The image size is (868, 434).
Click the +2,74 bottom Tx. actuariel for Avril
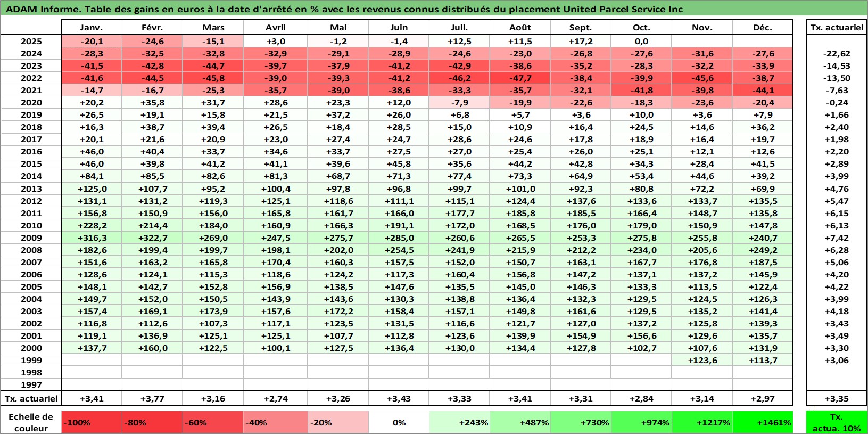tap(276, 398)
